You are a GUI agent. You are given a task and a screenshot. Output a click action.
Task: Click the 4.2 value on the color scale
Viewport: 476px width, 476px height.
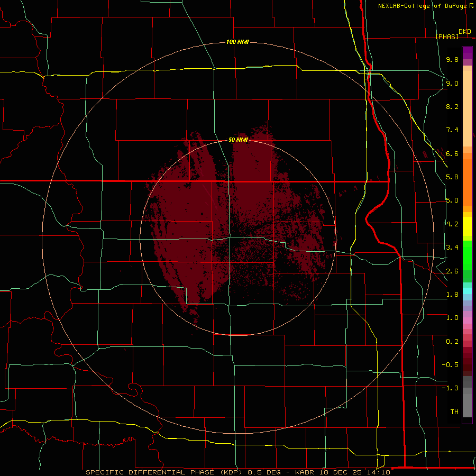tap(452, 224)
